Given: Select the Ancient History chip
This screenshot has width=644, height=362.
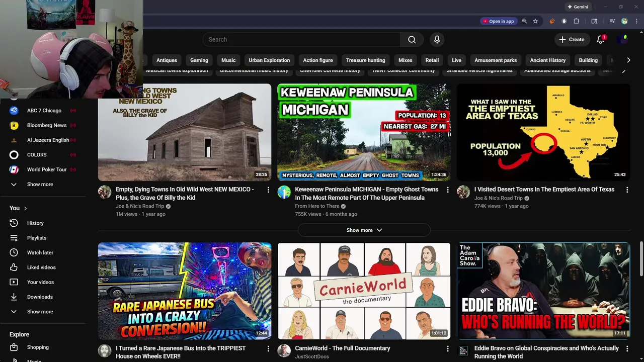Looking at the screenshot, I should pyautogui.click(x=548, y=60).
